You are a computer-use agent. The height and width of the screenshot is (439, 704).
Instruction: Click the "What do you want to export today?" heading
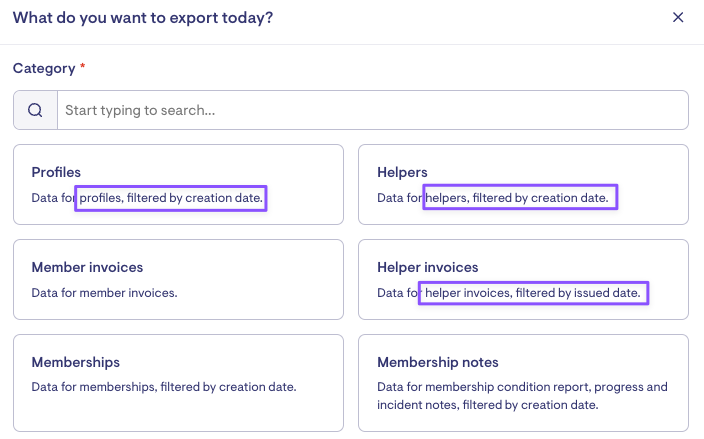point(143,17)
